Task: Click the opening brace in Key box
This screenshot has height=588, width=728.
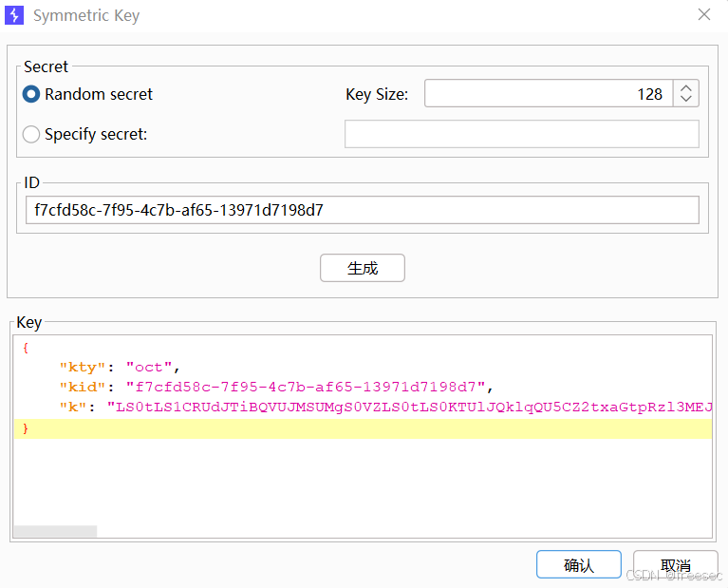Action: 26,348
